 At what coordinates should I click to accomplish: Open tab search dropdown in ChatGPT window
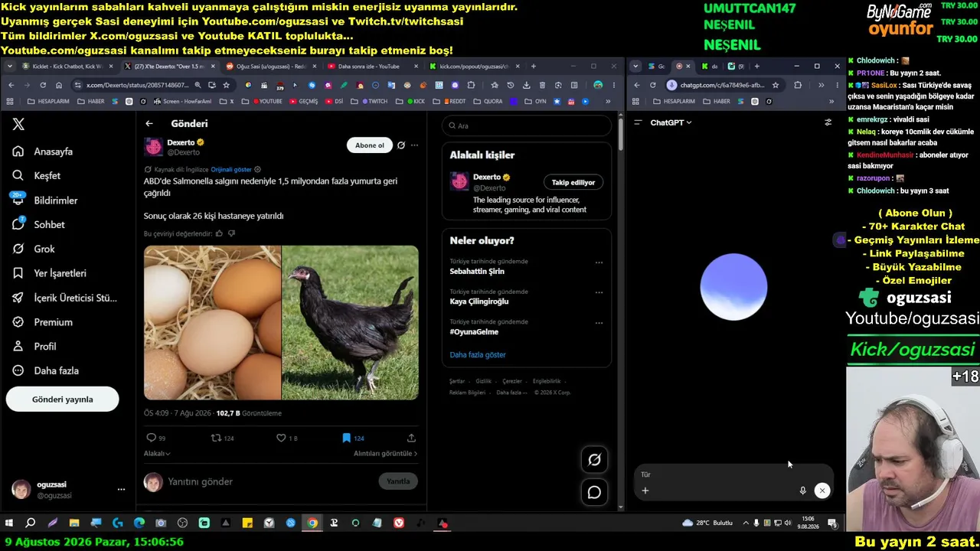pyautogui.click(x=635, y=67)
